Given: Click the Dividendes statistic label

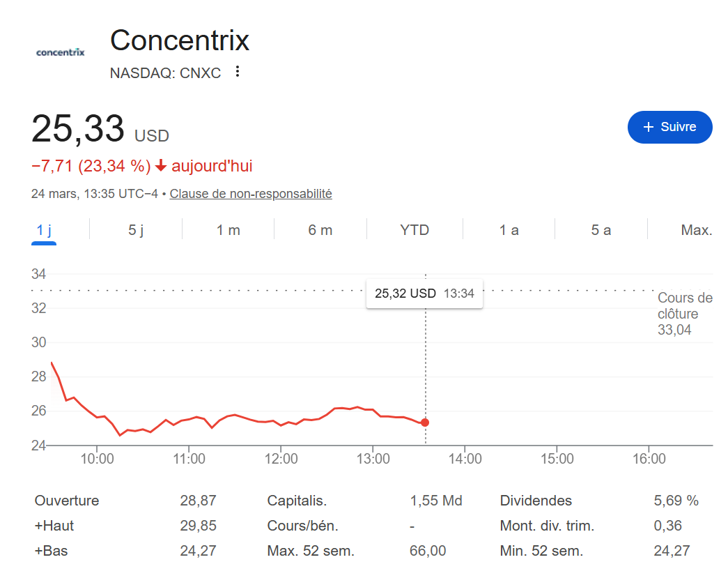Looking at the screenshot, I should tap(536, 501).
